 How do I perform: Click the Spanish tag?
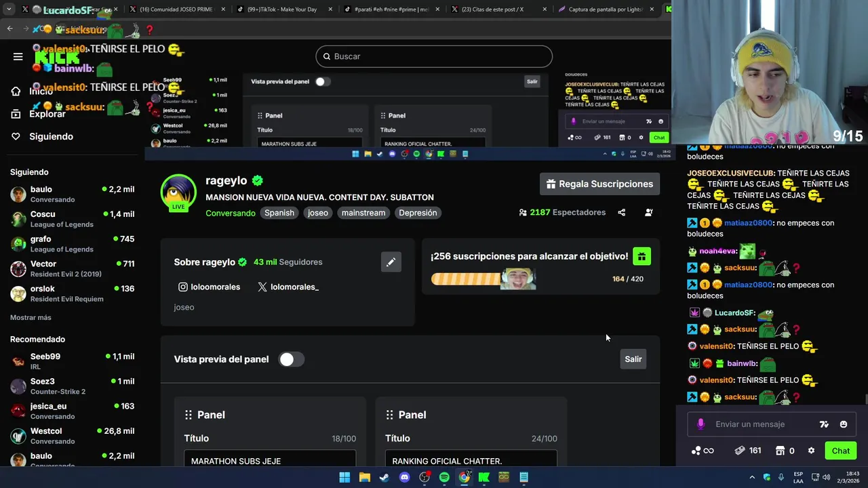click(x=279, y=213)
